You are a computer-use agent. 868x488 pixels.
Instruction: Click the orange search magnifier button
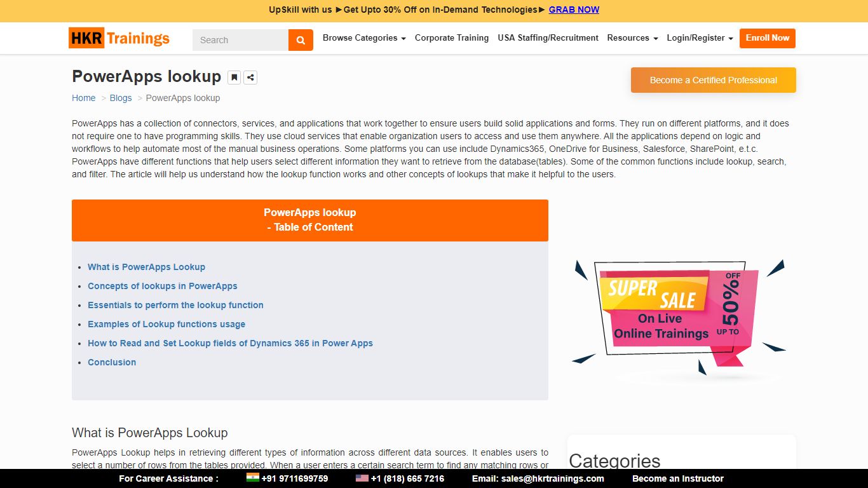pyautogui.click(x=301, y=40)
